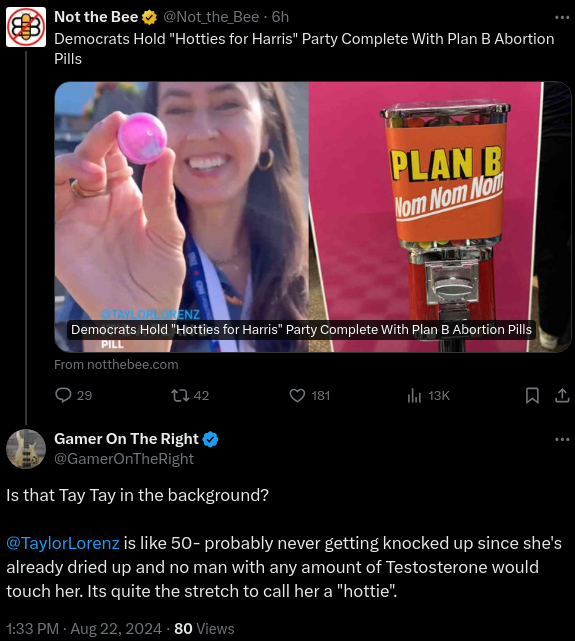
Task: Click the 6h timestamp on the post
Action: coord(280,17)
